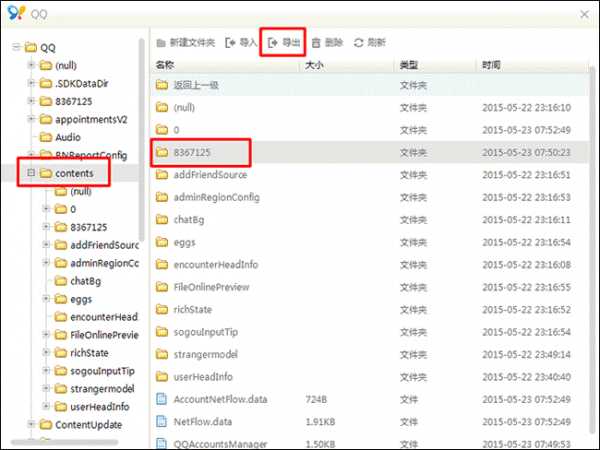Expand the appointmentsV2 tree node
The height and width of the screenshot is (450, 600).
[31, 119]
